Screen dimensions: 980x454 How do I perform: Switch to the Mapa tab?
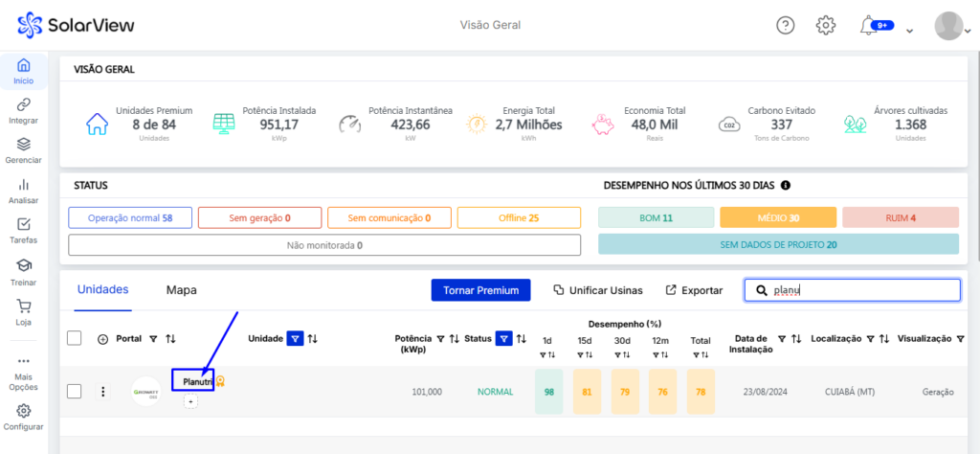181,289
